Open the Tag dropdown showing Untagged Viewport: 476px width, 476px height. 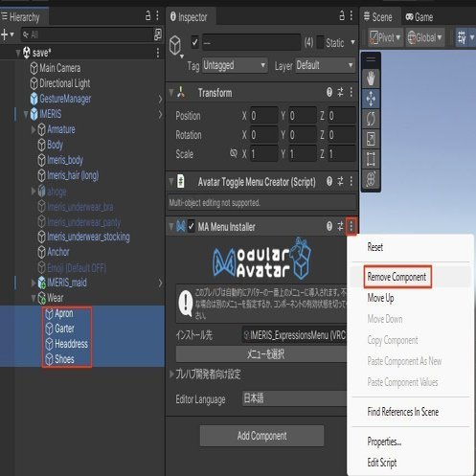pos(235,65)
